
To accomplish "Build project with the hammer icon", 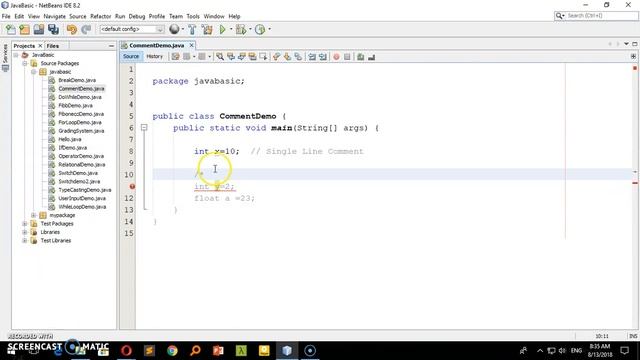I will coord(192,29).
